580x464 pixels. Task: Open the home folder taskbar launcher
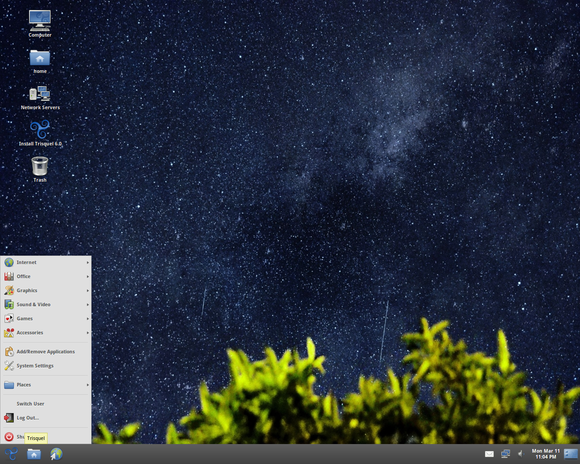pyautogui.click(x=34, y=454)
